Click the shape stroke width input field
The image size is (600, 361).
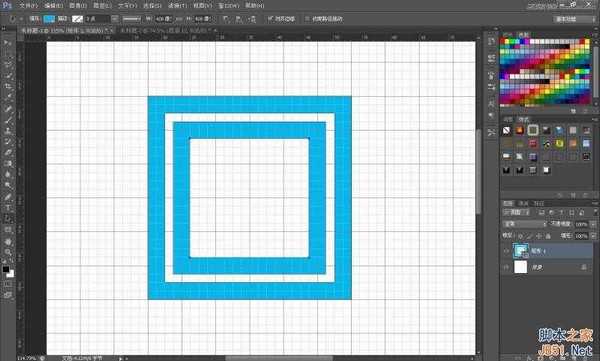(x=96, y=18)
